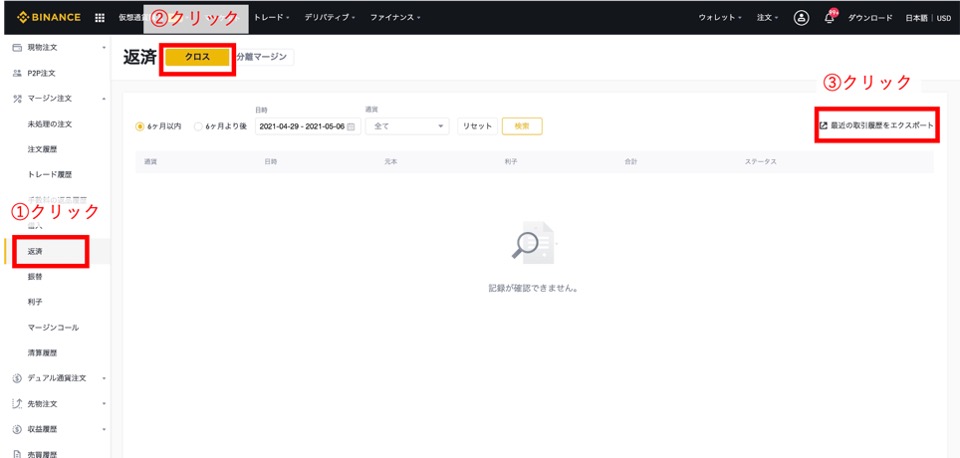The image size is (960, 458).
Task: Click the 日時 column header
Action: coord(271,162)
